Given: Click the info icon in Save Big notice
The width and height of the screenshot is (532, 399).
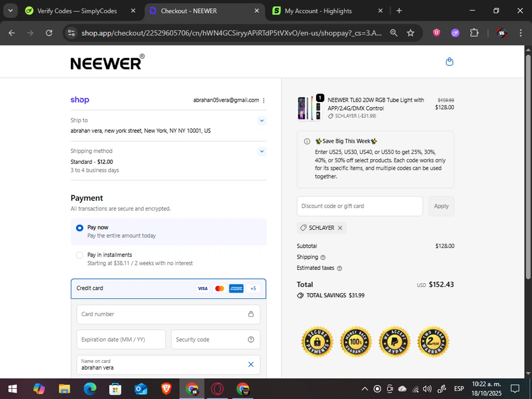Looking at the screenshot, I should point(307,141).
